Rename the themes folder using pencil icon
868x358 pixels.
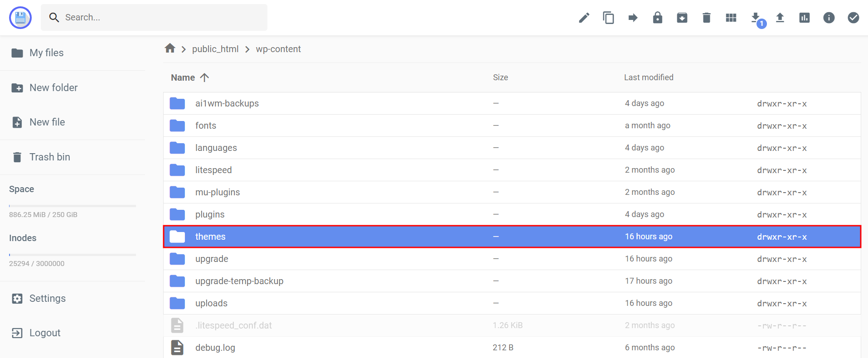584,17
